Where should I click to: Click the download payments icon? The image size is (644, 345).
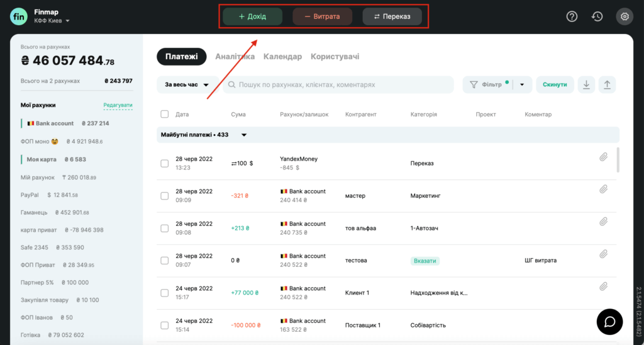(x=587, y=85)
